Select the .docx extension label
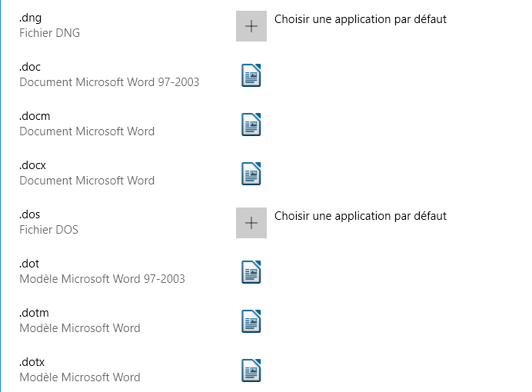 click(x=32, y=165)
